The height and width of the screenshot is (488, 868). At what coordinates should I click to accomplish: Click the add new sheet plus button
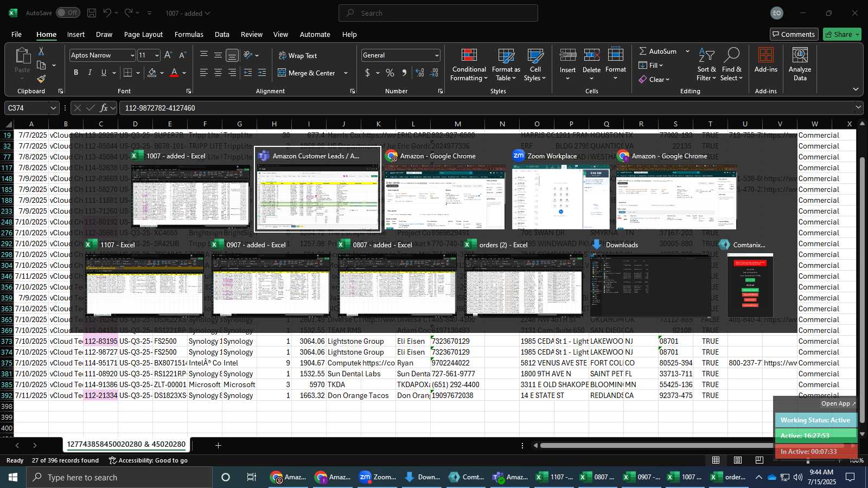[x=218, y=445]
